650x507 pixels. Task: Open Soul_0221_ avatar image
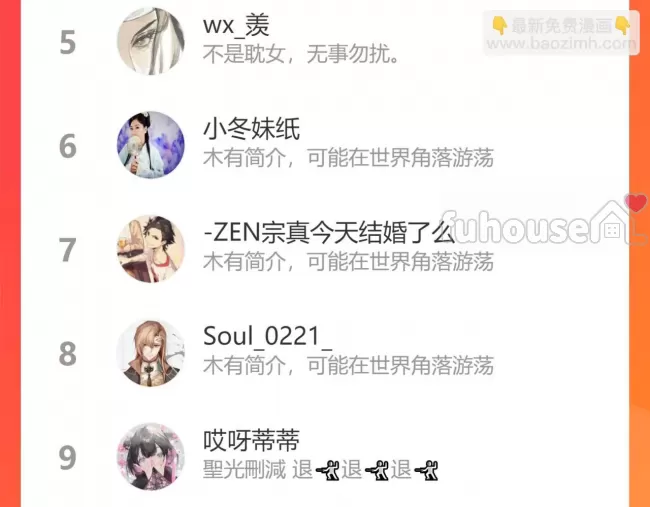point(150,353)
